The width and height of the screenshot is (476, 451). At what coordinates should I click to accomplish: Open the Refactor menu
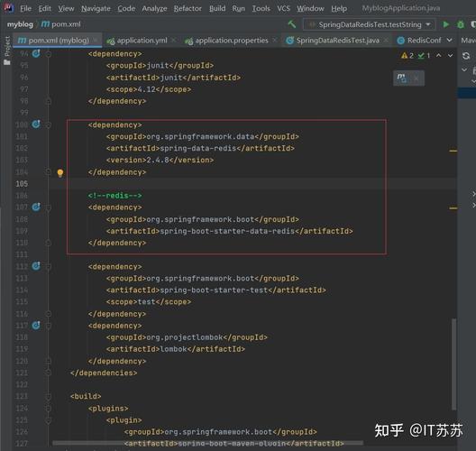(188, 8)
